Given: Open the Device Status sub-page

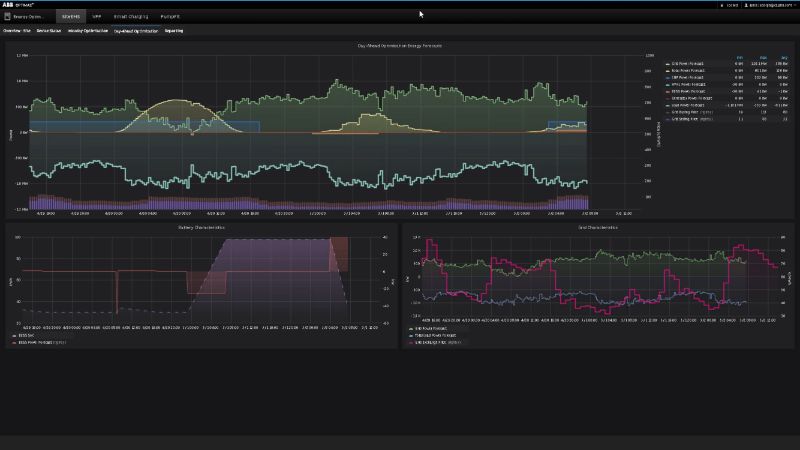Looking at the screenshot, I should 49,31.
